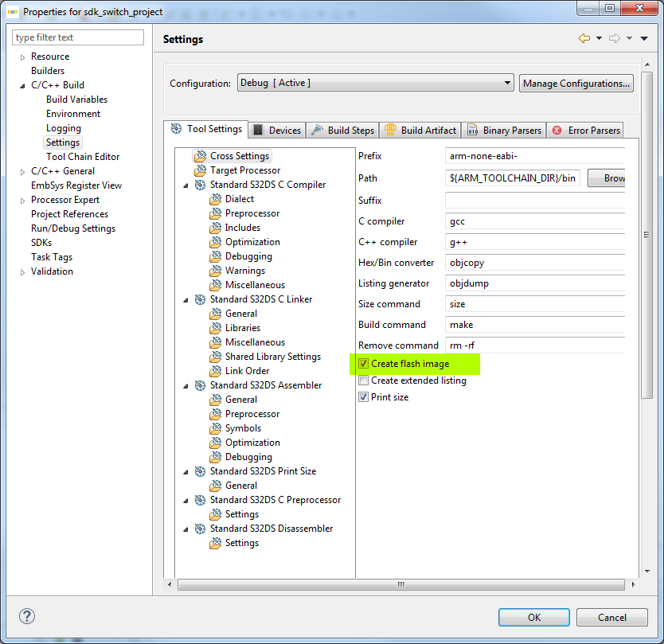Click the Cross Settings tool icon

coord(200,156)
